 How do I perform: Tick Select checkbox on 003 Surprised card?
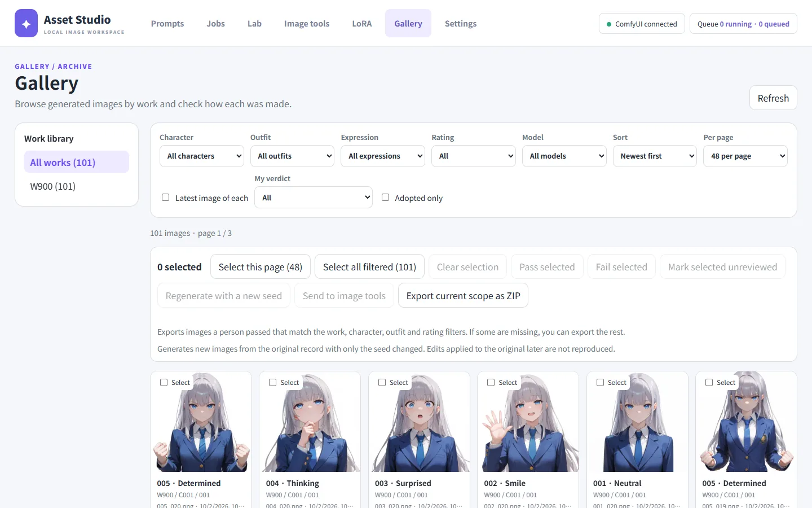[x=382, y=382]
